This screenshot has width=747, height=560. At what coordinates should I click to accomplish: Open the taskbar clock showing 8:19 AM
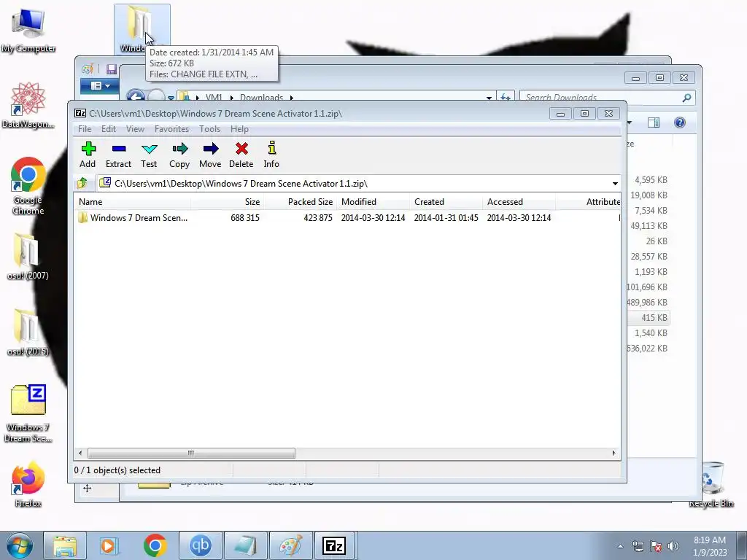coord(710,545)
